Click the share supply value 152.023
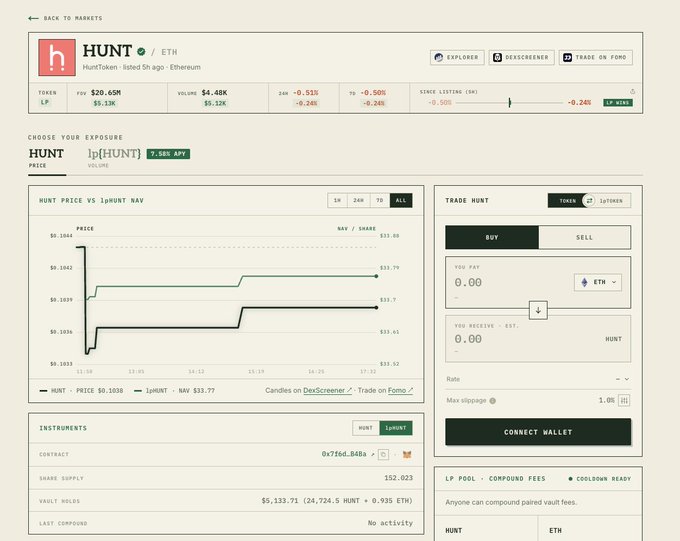The image size is (680, 541). pyautogui.click(x=399, y=478)
